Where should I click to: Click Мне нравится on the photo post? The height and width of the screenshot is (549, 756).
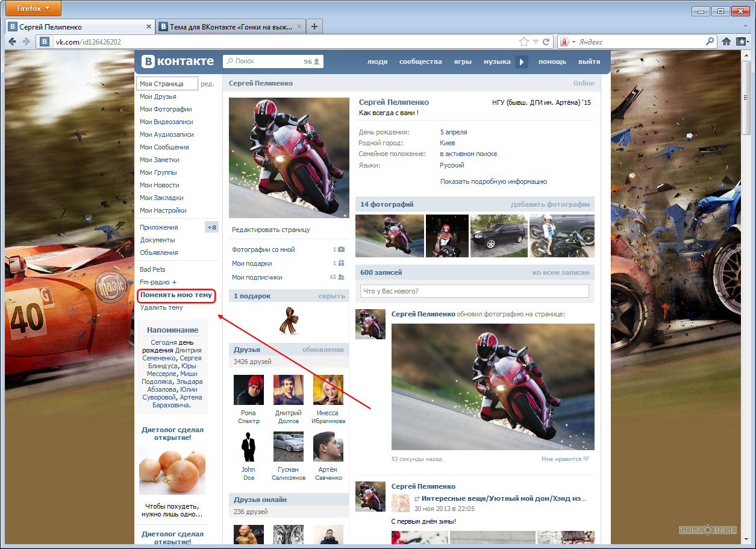(561, 459)
